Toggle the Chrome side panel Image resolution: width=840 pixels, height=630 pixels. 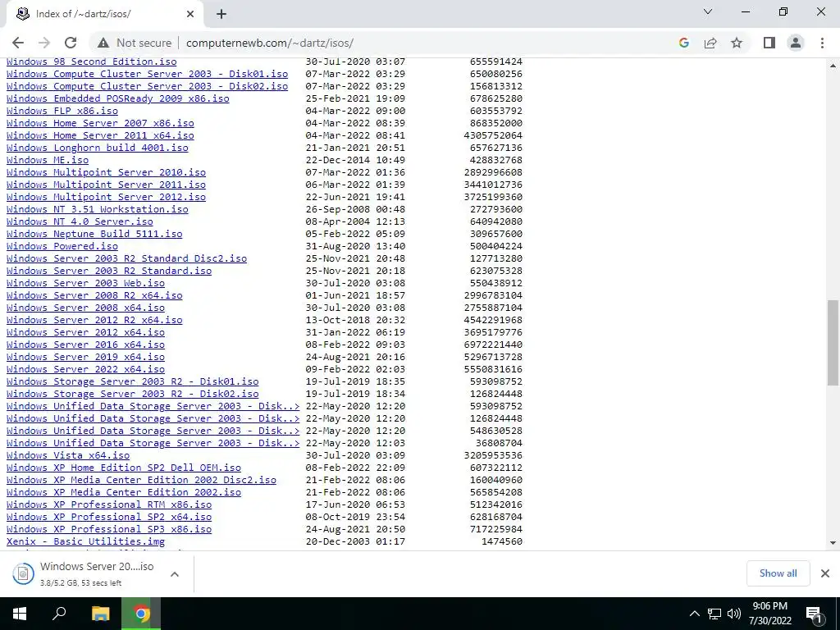[x=769, y=43]
